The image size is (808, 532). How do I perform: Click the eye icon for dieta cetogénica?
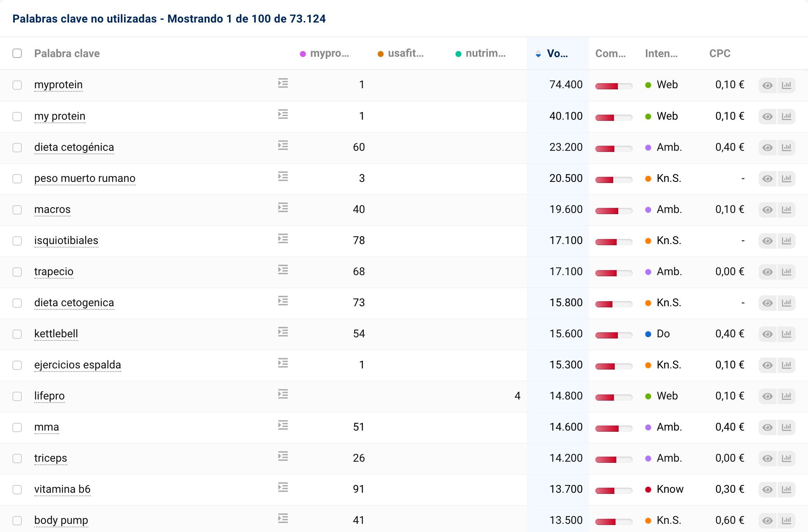pos(767,148)
